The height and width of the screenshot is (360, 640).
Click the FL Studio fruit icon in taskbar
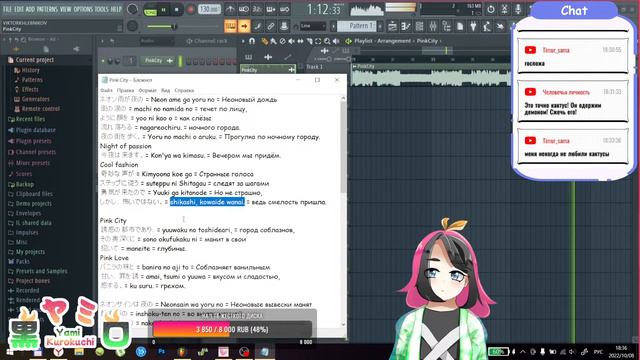point(182,352)
